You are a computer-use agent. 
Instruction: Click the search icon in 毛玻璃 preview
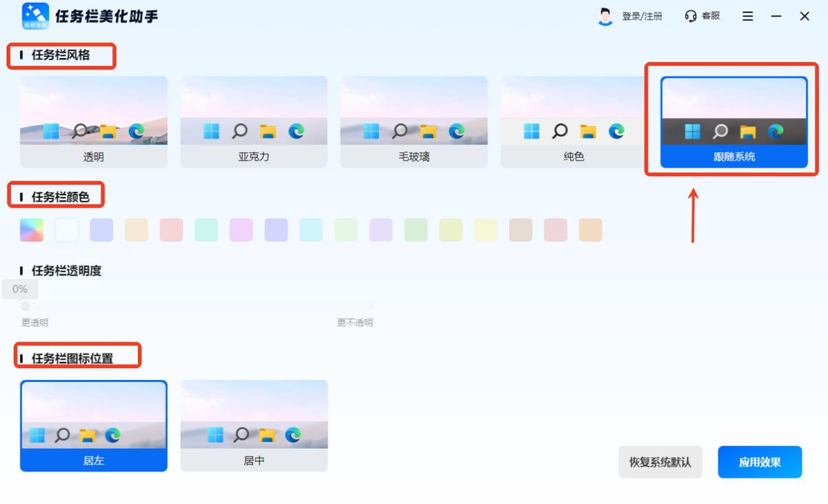(400, 130)
